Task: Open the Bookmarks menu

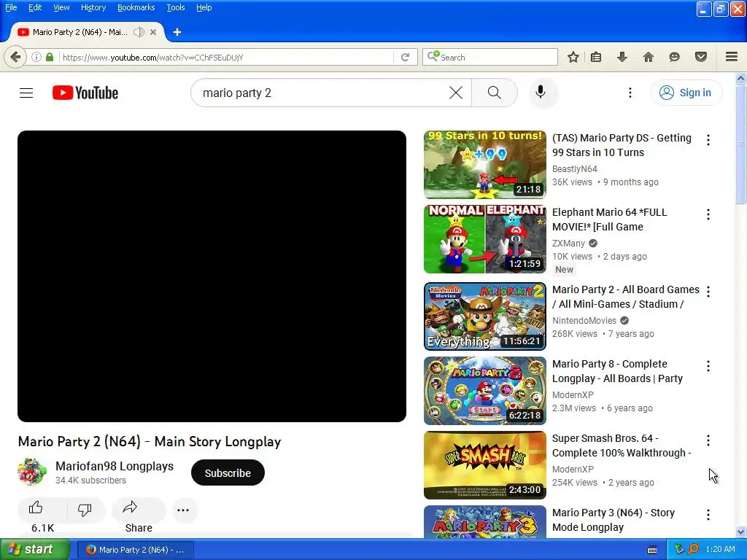Action: [136, 7]
